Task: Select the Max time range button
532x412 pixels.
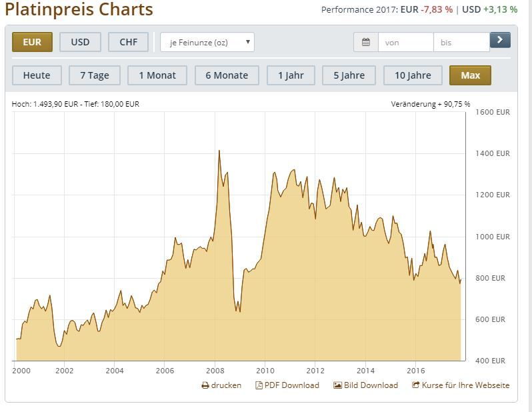Action: coord(470,75)
